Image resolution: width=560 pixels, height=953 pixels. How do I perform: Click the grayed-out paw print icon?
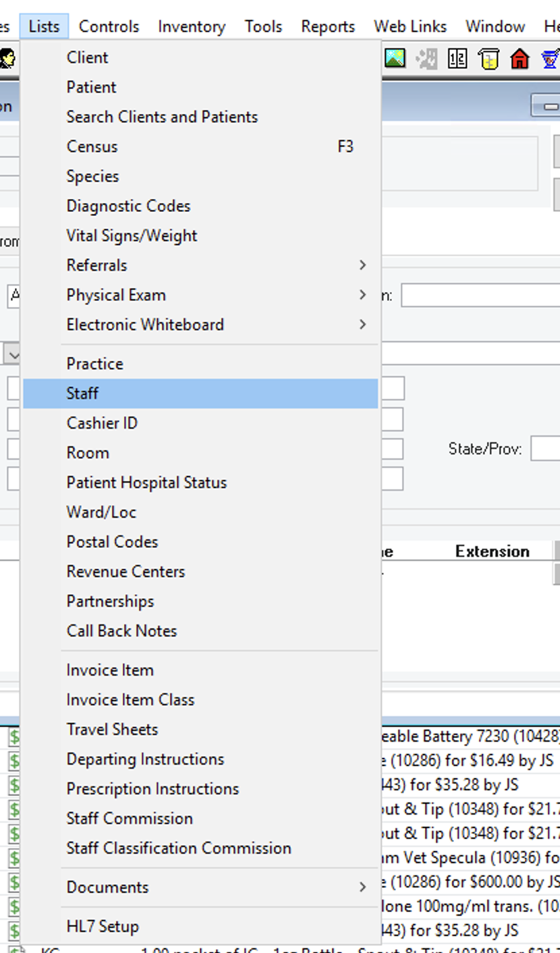click(x=426, y=59)
